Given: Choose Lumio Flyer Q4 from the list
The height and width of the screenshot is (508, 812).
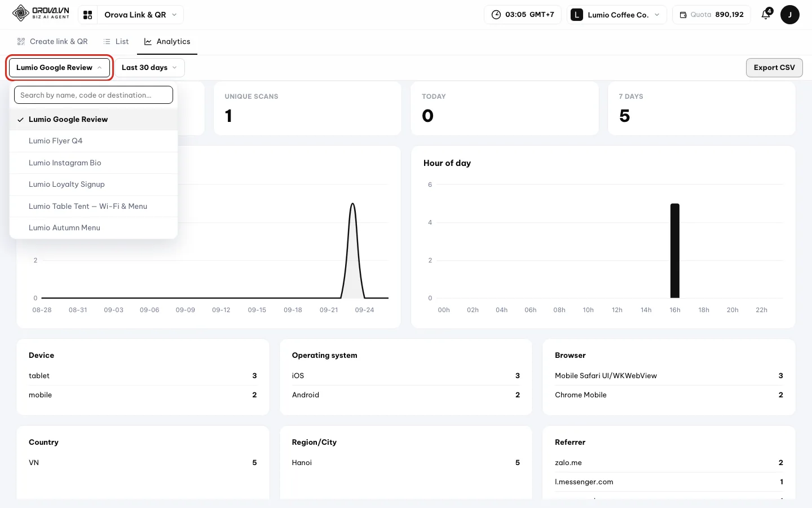Looking at the screenshot, I should (94, 141).
